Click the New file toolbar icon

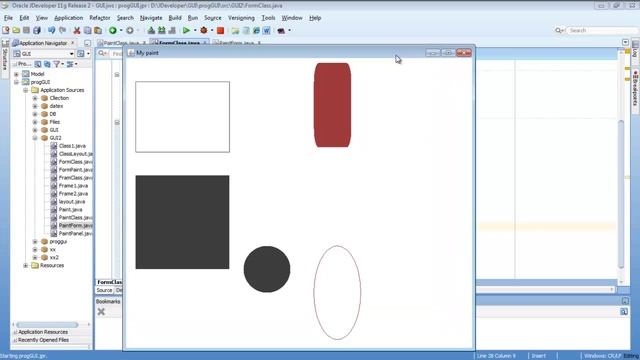[x=6, y=30]
